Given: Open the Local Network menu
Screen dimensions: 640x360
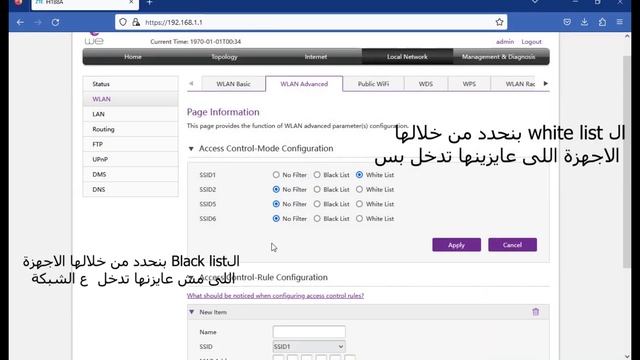Looking at the screenshot, I should pyautogui.click(x=407, y=57).
